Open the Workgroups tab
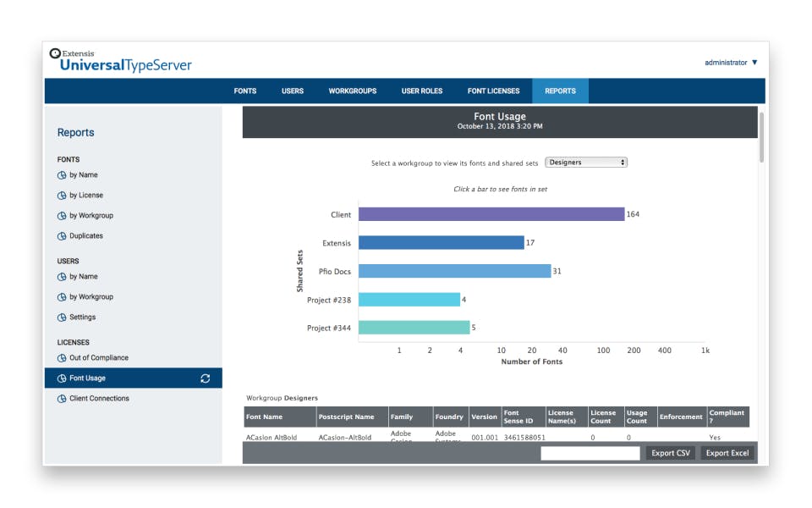812x508 pixels. (x=352, y=91)
